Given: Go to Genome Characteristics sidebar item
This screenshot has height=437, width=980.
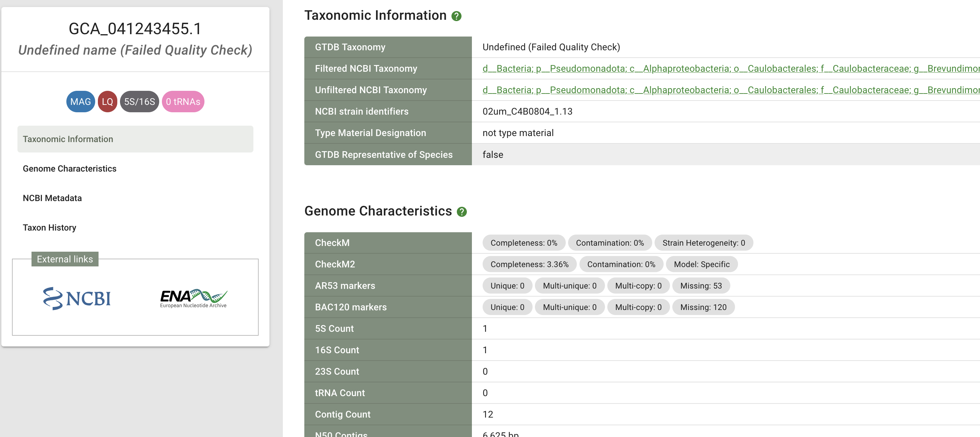Looking at the screenshot, I should [x=70, y=169].
